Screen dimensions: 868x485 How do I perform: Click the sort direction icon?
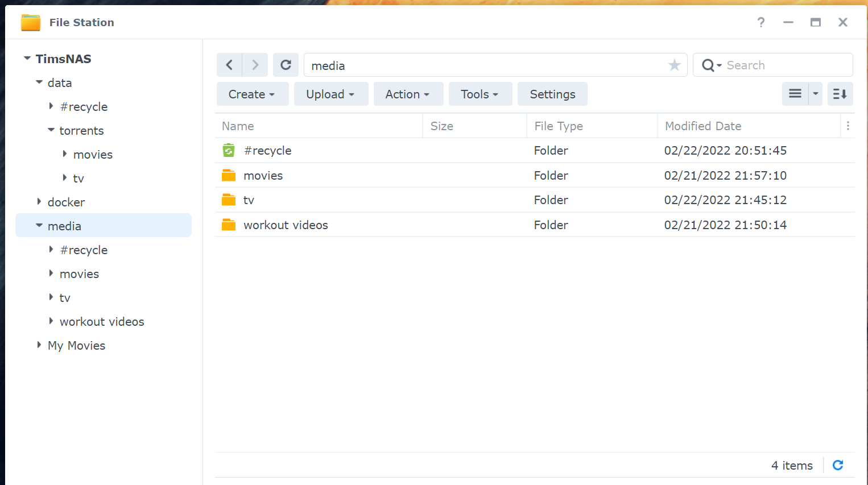(x=840, y=93)
